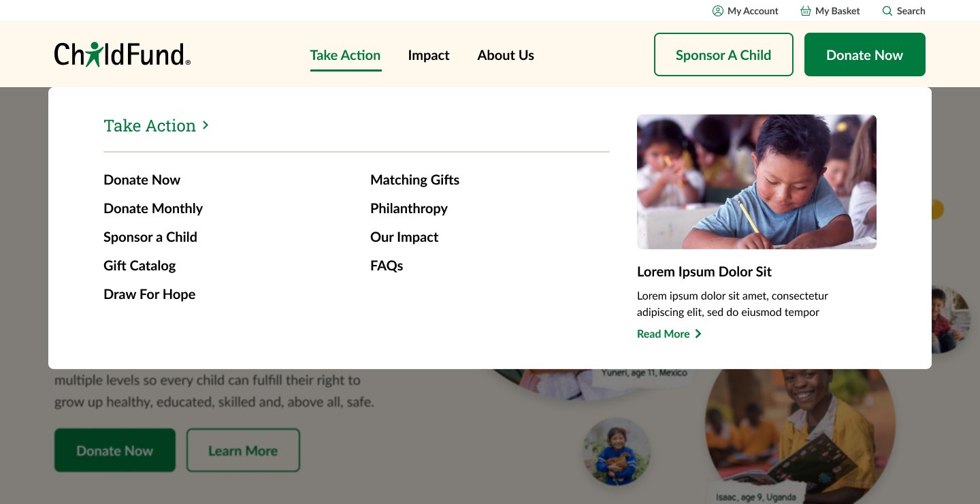Open the Take Action heading link
Screen dimensions: 980x504
[x=150, y=125]
